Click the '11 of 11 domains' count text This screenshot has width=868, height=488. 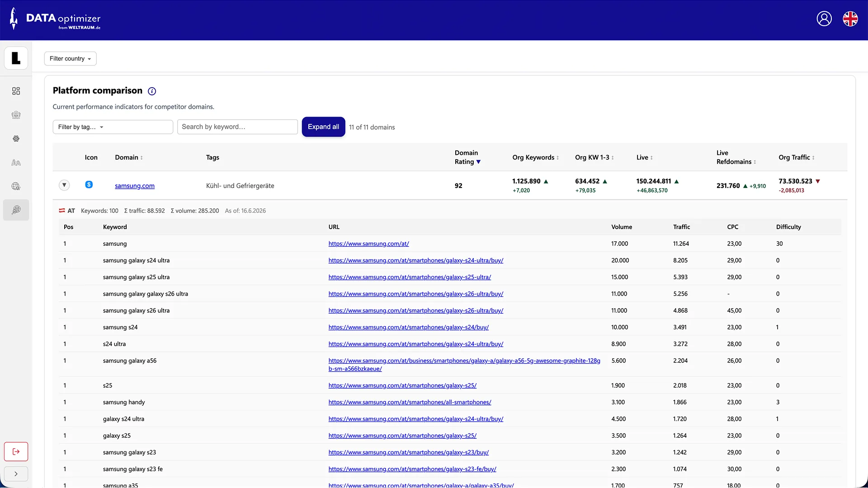pyautogui.click(x=372, y=127)
